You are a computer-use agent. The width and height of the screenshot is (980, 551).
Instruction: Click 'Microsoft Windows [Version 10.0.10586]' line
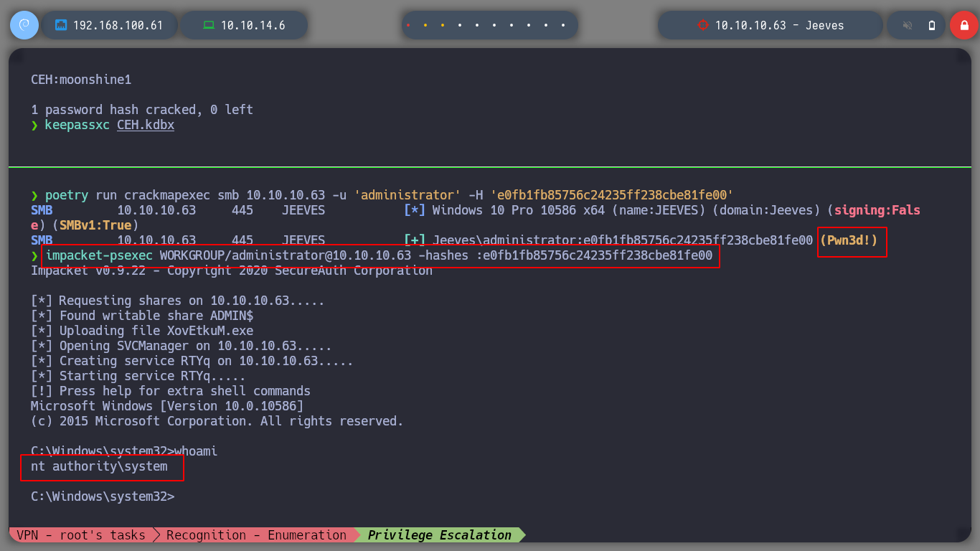(167, 406)
